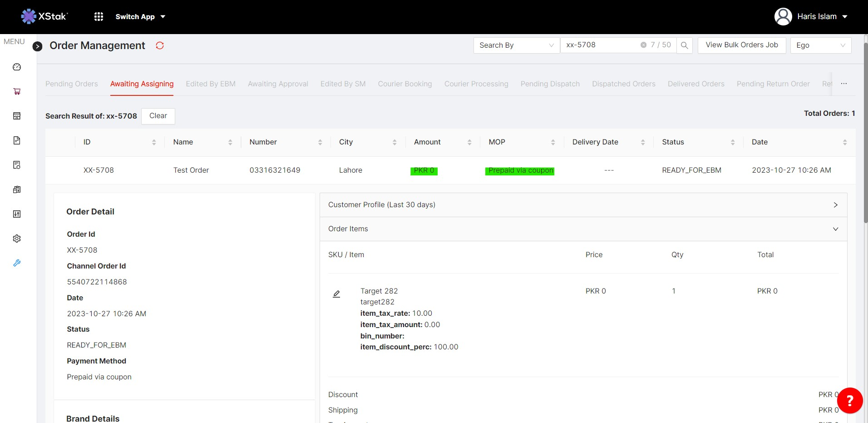
Task: Click the red refresh icon beside Order Management
Action: [160, 45]
